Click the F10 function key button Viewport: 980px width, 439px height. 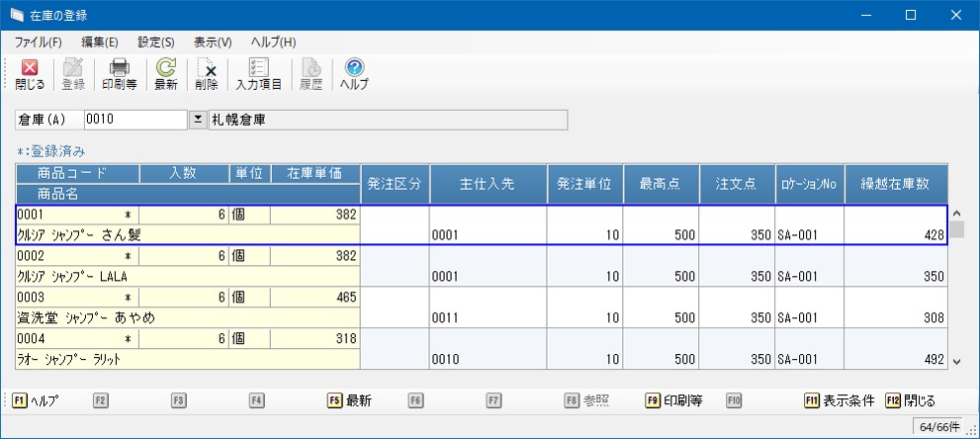tap(735, 400)
